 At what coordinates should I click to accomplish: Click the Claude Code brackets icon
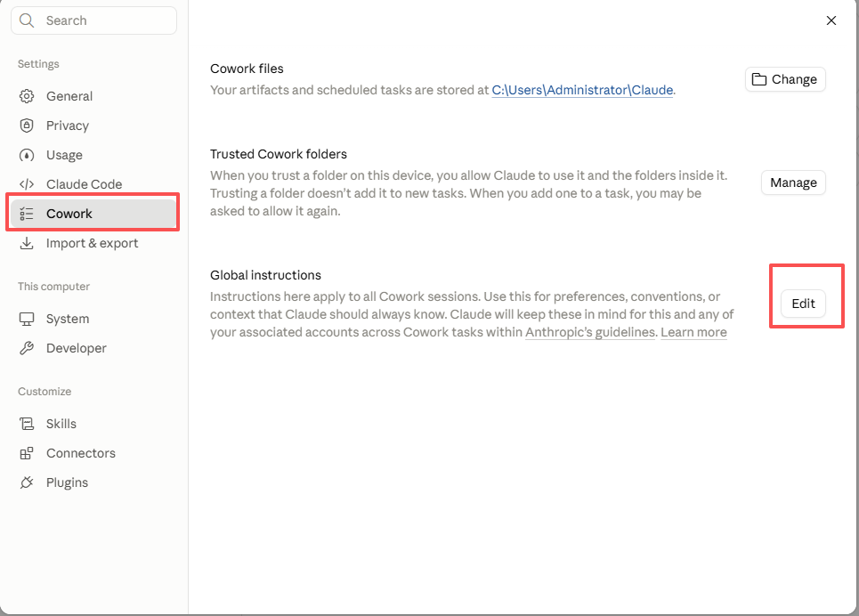click(27, 184)
